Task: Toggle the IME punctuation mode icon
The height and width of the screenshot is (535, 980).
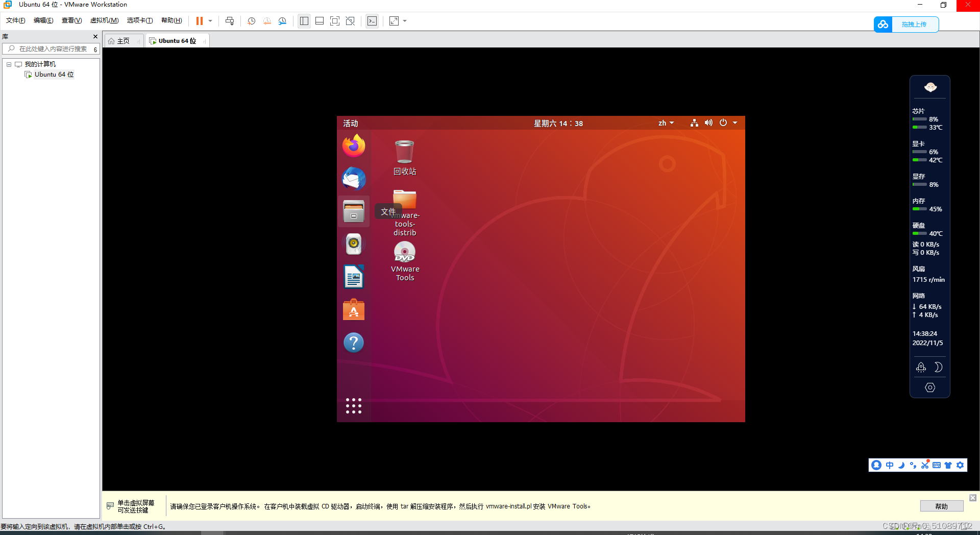Action: tap(913, 465)
